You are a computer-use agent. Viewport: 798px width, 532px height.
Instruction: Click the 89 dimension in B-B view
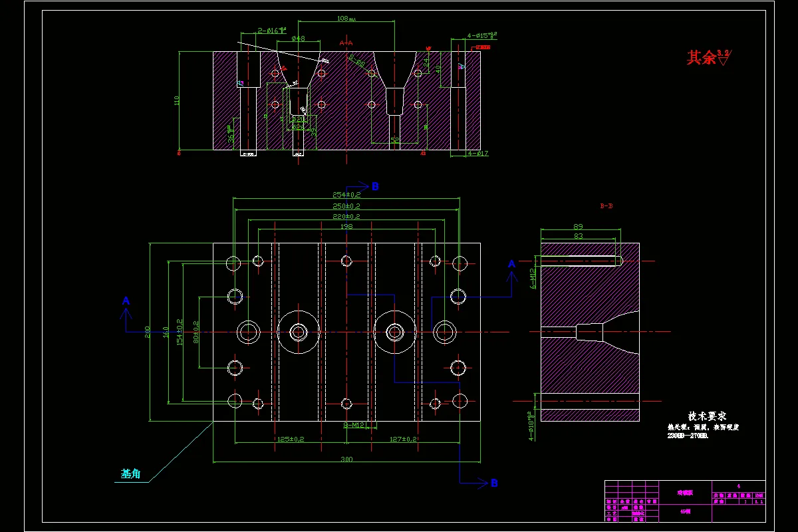coord(578,227)
